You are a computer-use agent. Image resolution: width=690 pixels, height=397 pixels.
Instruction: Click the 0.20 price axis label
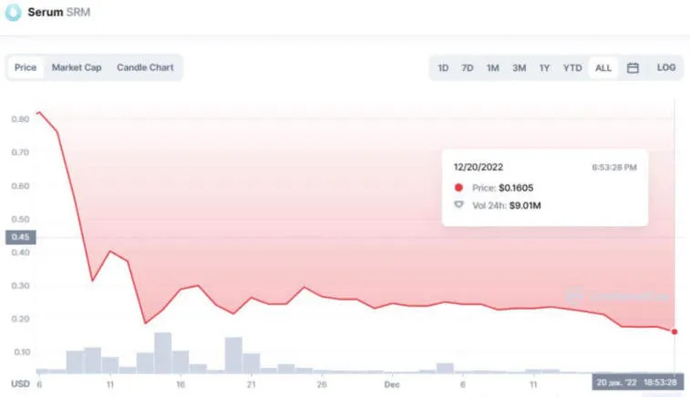tap(20, 319)
